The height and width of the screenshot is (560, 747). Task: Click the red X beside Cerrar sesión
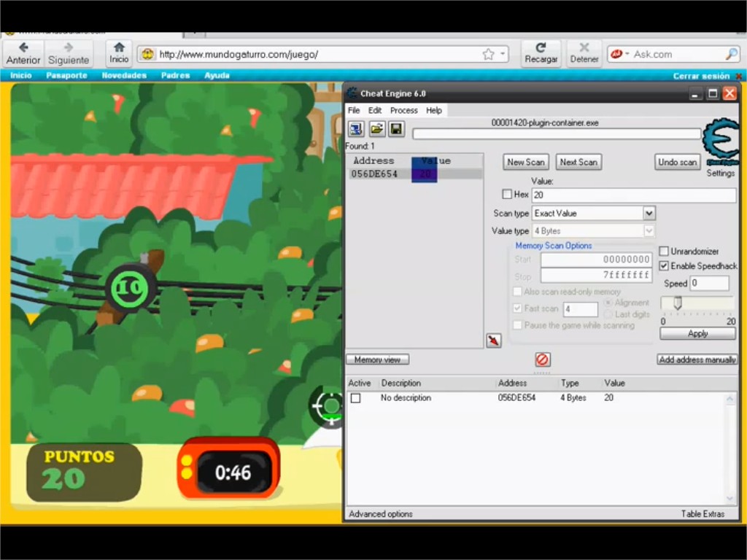pos(740,76)
